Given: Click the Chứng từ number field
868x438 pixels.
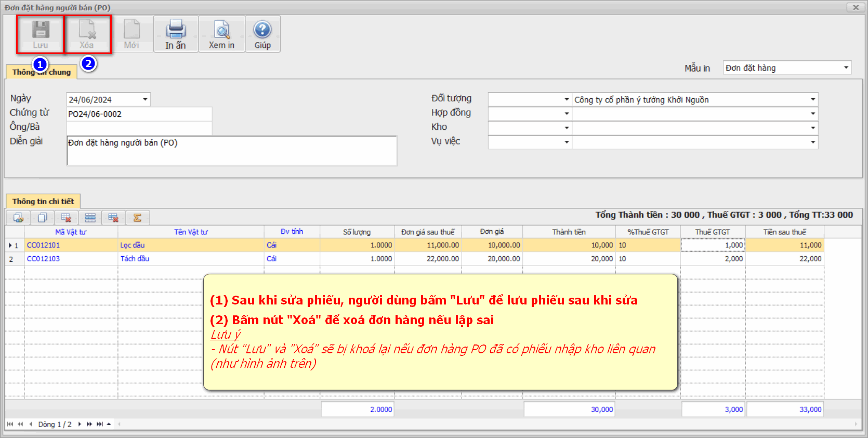Looking at the screenshot, I should pos(139,114).
